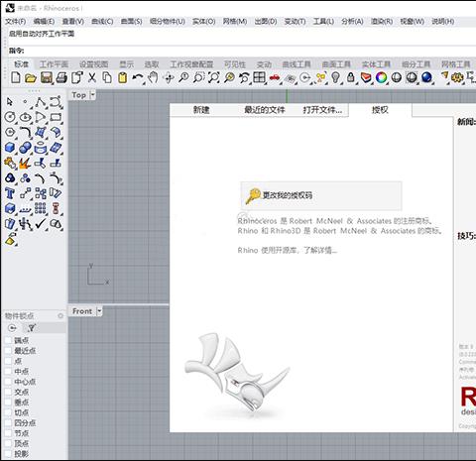Click the padlock lock-objects icon
The width and height of the screenshot is (476, 461).
351,78
